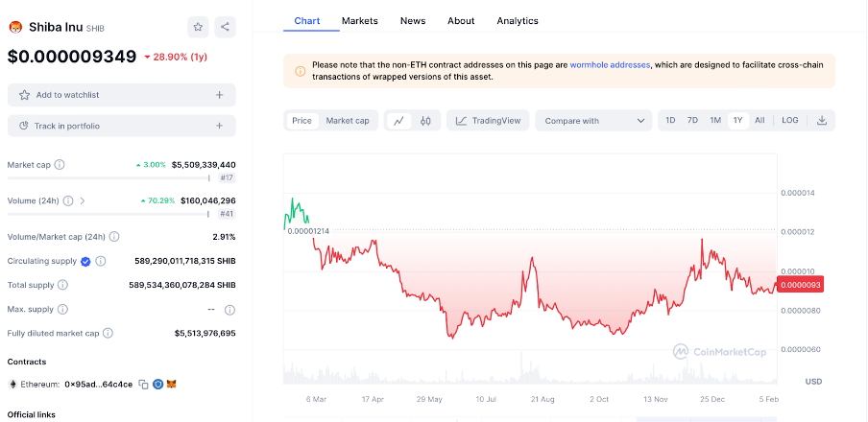Click the Official links heading
Viewport: 868px width, 422px height.
[x=31, y=415]
